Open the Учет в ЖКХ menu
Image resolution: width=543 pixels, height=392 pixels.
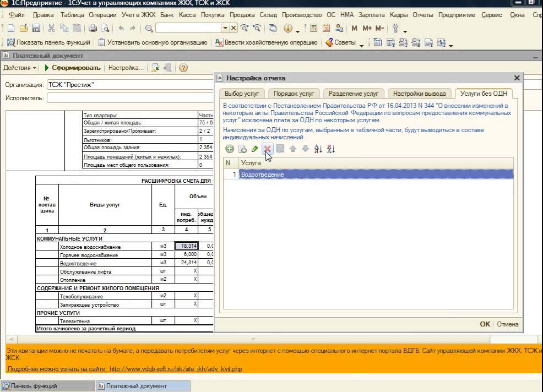[x=139, y=15]
